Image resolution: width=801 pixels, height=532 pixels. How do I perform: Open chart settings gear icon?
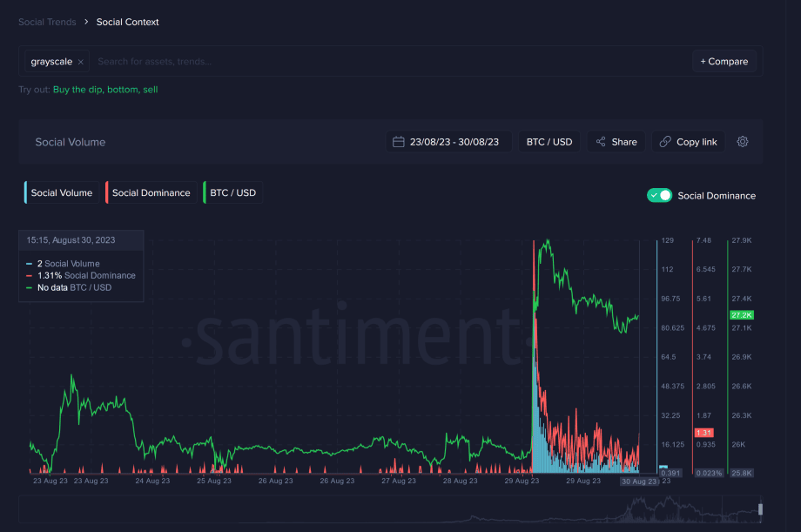coord(743,142)
